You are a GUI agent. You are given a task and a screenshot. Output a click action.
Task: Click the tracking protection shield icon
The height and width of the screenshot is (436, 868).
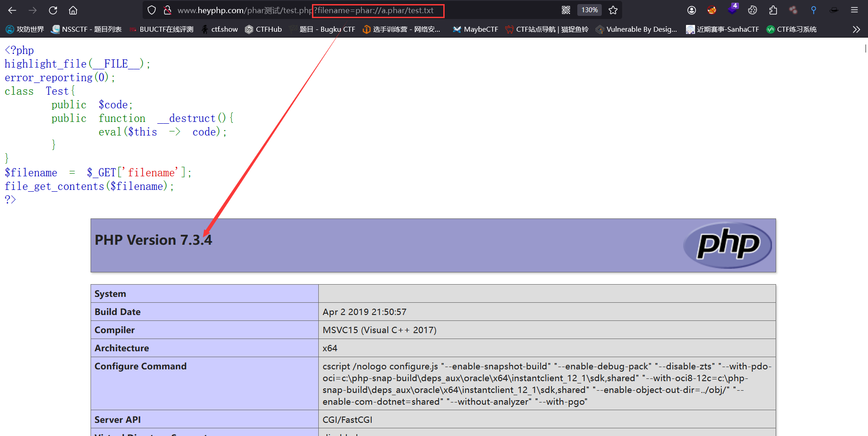pyautogui.click(x=152, y=10)
